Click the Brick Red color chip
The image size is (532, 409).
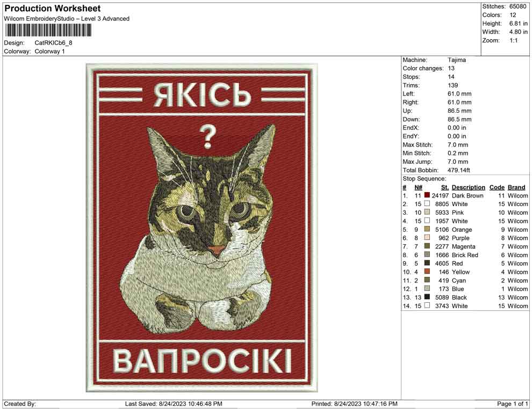pyautogui.click(x=426, y=255)
